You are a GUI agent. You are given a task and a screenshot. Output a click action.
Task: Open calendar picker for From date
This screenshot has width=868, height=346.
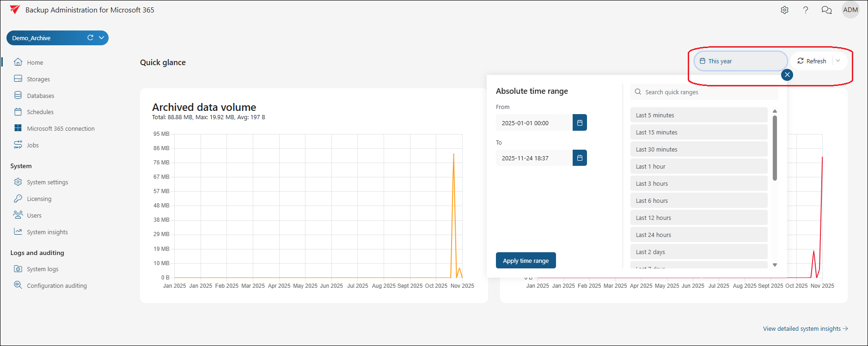[580, 123]
